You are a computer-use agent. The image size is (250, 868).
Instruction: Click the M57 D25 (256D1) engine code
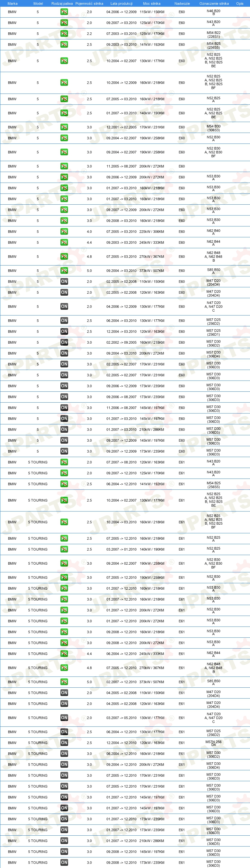click(x=213, y=332)
